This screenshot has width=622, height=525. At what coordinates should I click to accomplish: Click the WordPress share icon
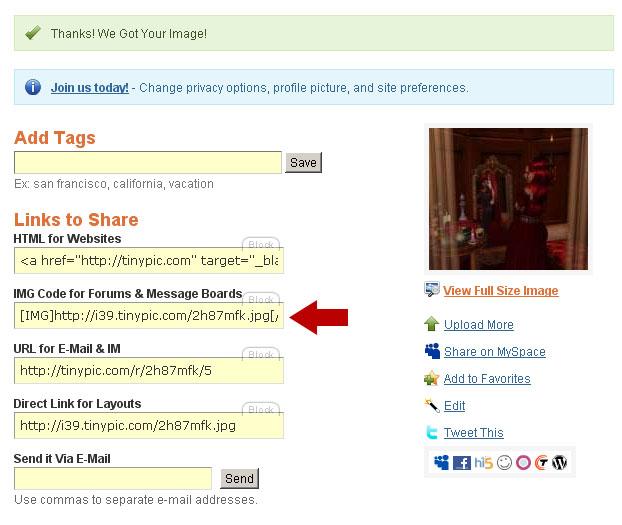[560, 463]
